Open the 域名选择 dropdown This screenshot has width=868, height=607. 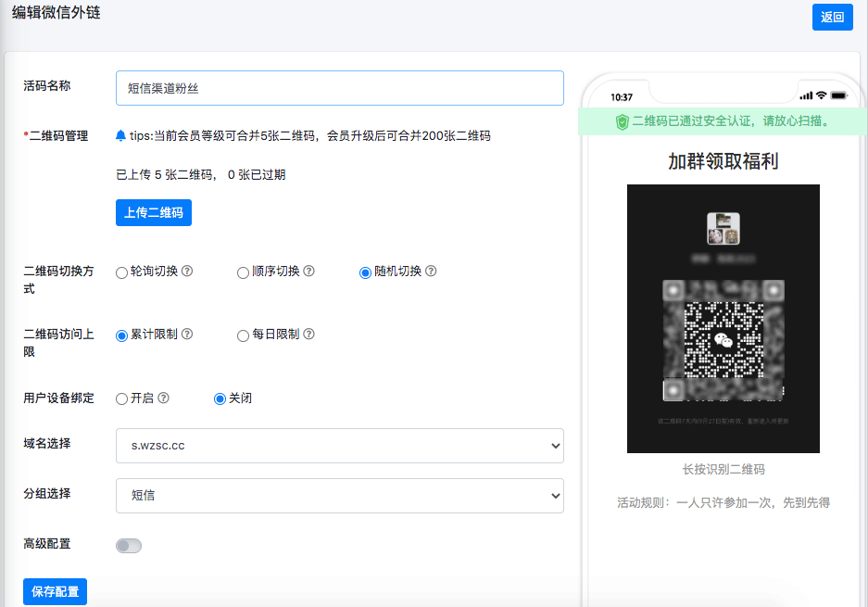click(x=339, y=446)
